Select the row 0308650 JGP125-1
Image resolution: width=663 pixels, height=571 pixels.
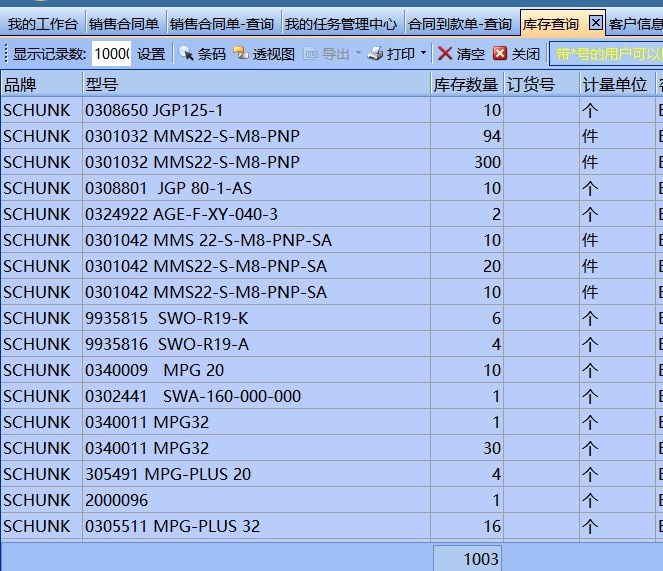[x=332, y=110]
